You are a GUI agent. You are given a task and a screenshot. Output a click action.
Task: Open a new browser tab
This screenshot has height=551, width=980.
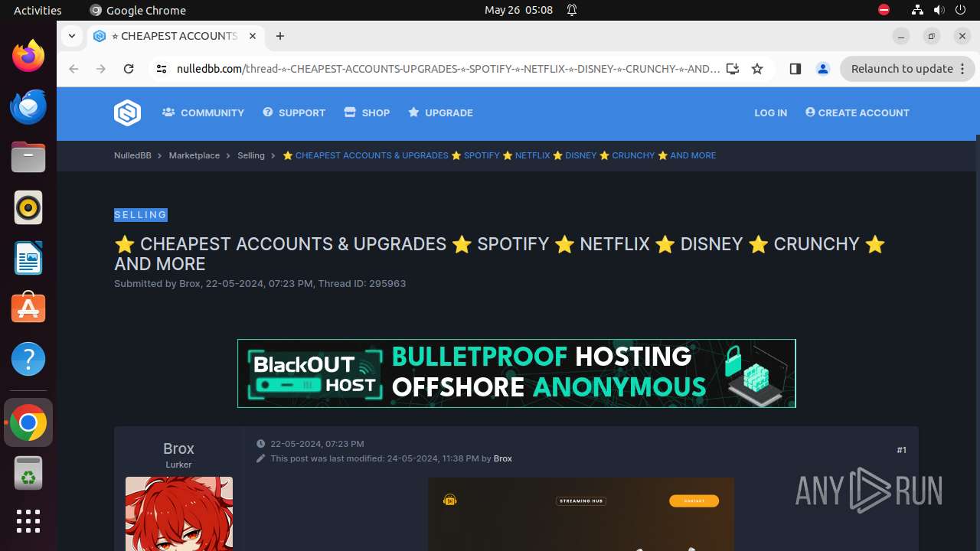(x=280, y=36)
